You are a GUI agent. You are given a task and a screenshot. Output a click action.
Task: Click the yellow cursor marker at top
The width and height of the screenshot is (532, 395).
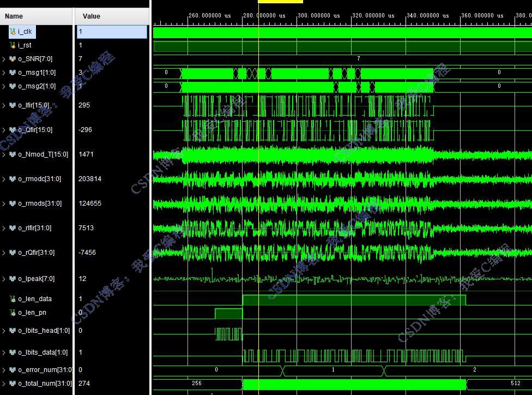tap(280, 1)
